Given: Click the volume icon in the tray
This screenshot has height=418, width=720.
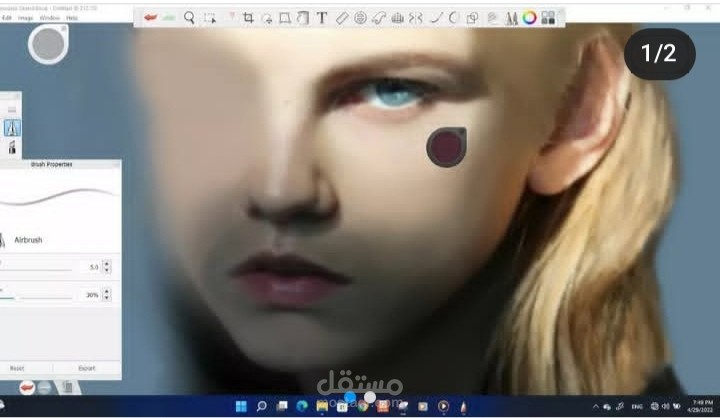Looking at the screenshot, I should pyautogui.click(x=665, y=407).
